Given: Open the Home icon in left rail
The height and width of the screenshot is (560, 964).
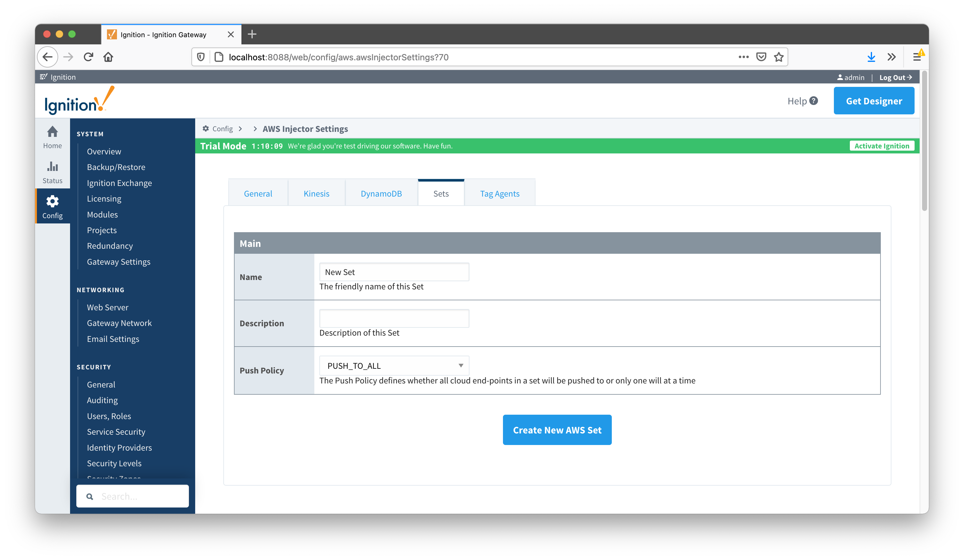Looking at the screenshot, I should 53,132.
